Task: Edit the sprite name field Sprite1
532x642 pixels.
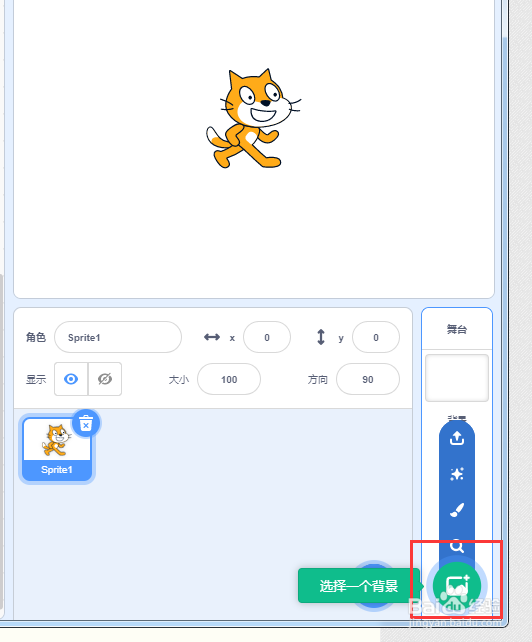Action: (118, 337)
